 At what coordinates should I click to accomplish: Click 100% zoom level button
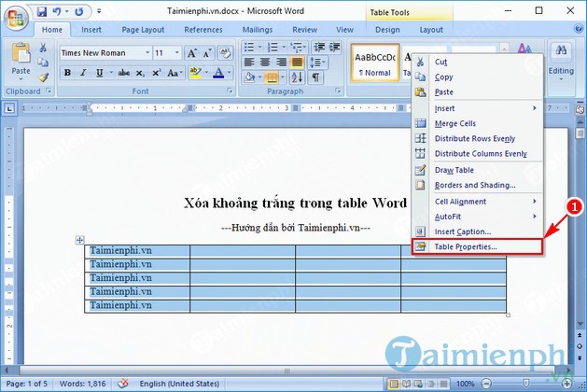(x=465, y=384)
